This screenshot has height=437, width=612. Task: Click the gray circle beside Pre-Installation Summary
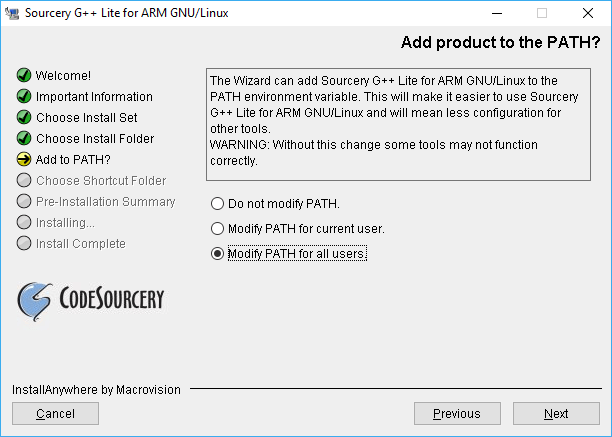[24, 202]
